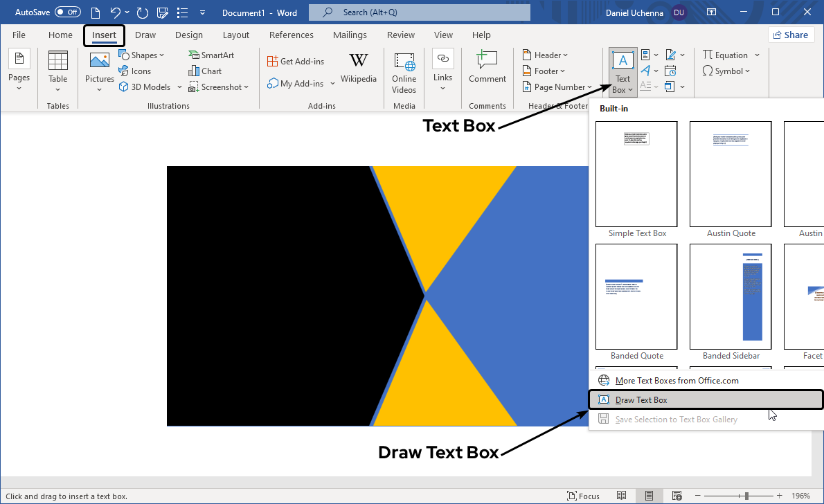The image size is (824, 504).
Task: Switch to Focus mode in status bar
Action: 583,496
